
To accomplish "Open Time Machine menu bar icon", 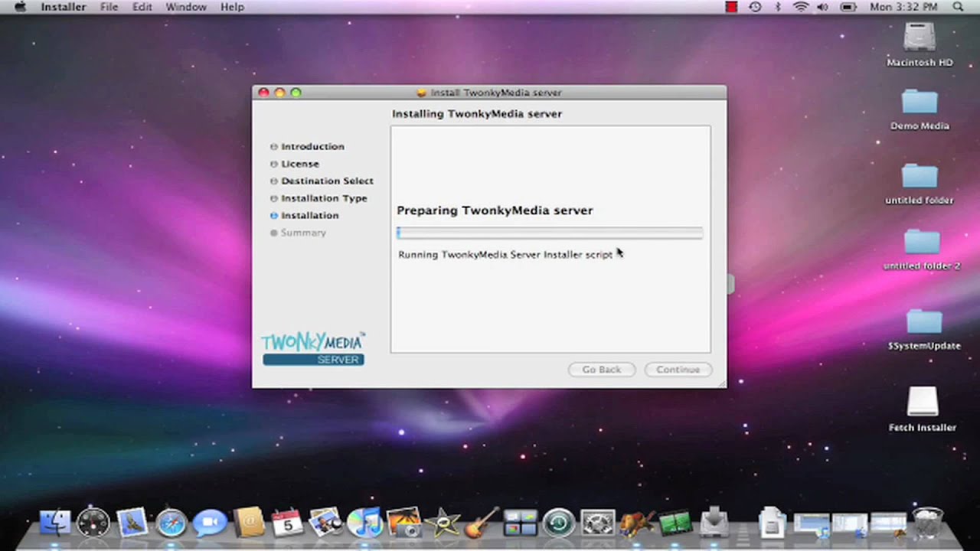I will [x=755, y=7].
